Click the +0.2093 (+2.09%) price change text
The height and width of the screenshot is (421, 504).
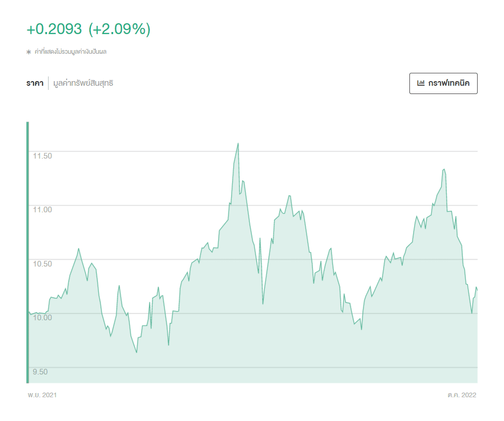tap(88, 29)
